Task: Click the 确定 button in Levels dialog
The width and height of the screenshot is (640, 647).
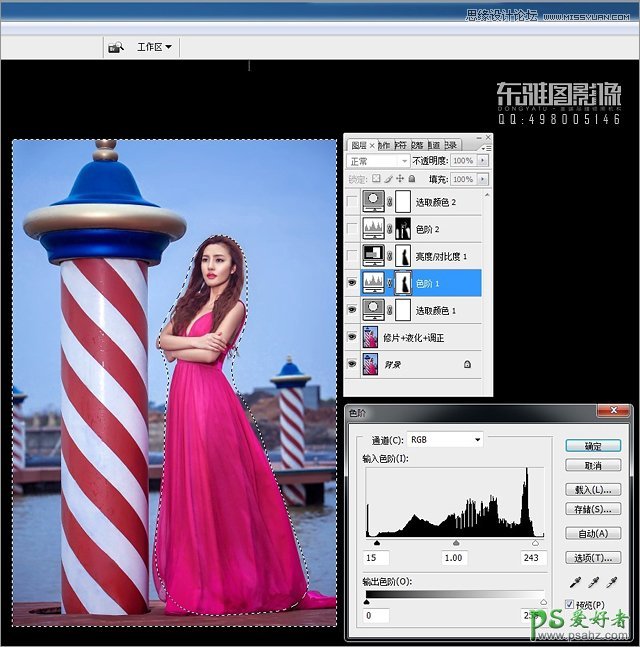Action: click(x=592, y=446)
